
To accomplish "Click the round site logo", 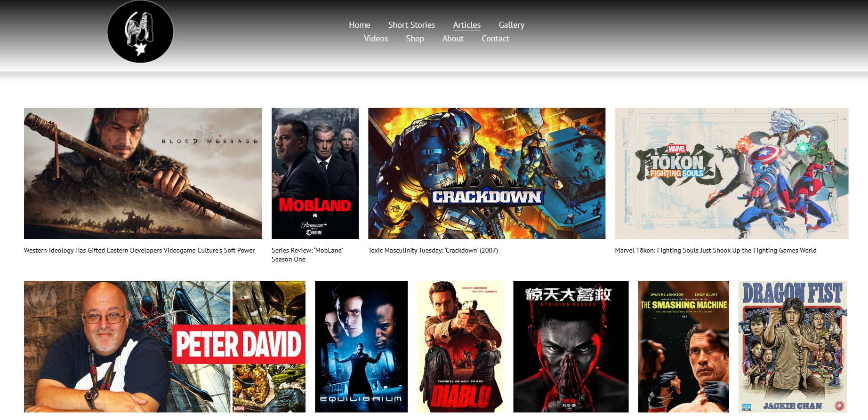I will tap(140, 32).
